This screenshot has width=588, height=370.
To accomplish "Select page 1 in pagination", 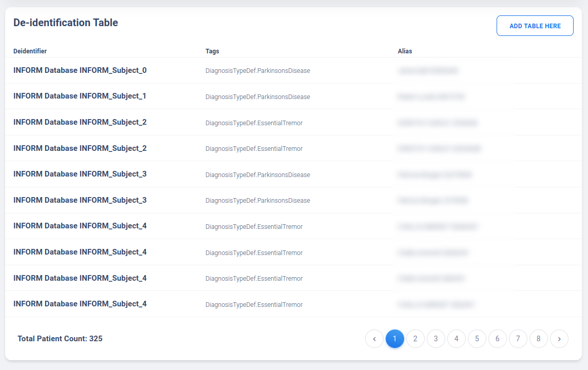I will coord(394,339).
